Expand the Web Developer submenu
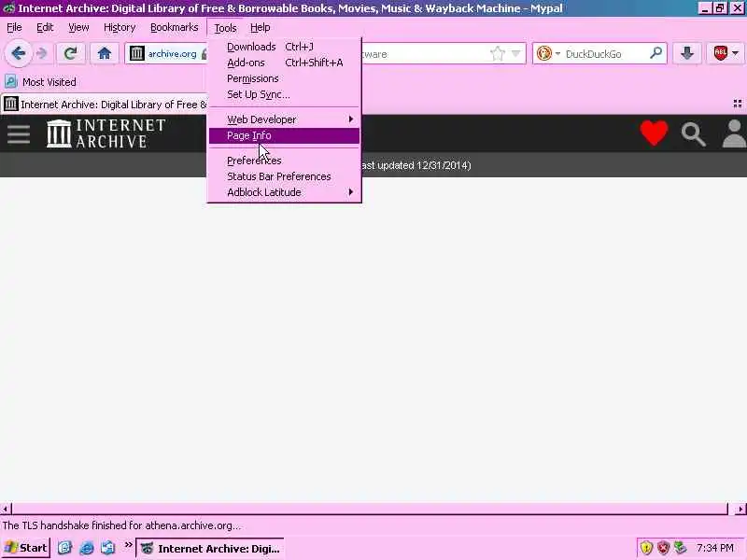This screenshot has width=747, height=560. point(285,119)
